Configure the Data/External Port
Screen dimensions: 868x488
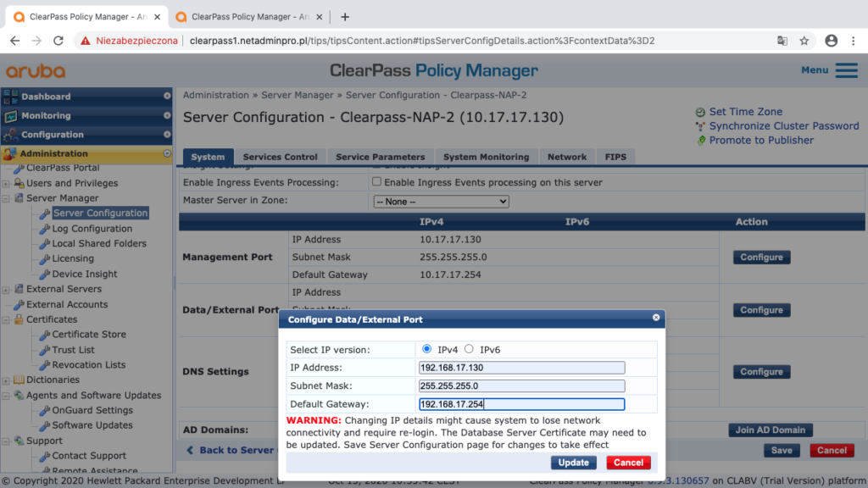click(x=762, y=310)
